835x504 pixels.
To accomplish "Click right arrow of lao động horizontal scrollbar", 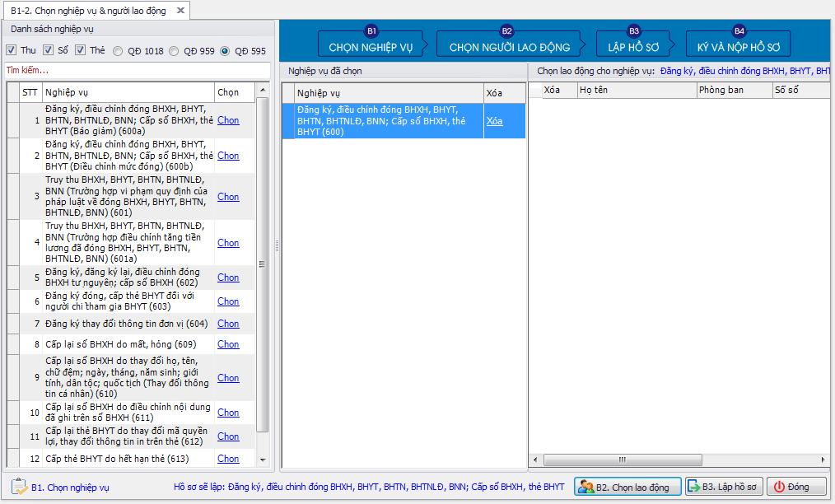I will [x=823, y=460].
